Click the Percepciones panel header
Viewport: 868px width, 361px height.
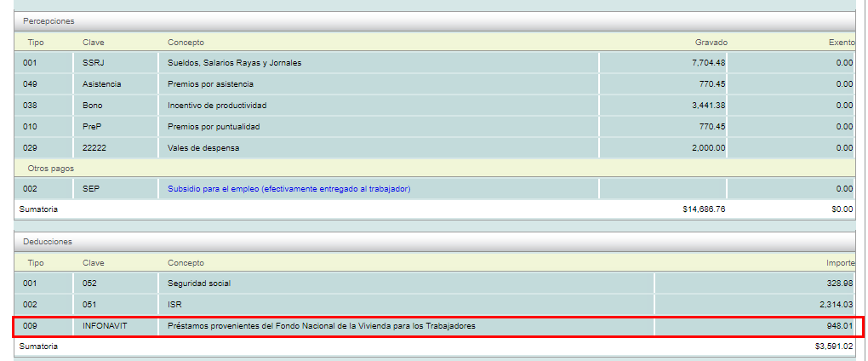coord(47,20)
